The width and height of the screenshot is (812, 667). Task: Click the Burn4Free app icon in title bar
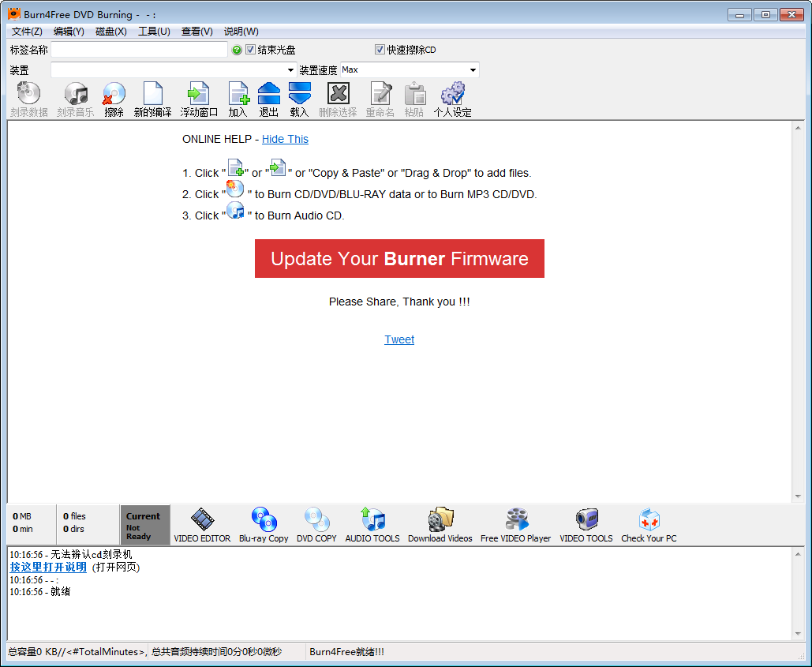tap(14, 14)
